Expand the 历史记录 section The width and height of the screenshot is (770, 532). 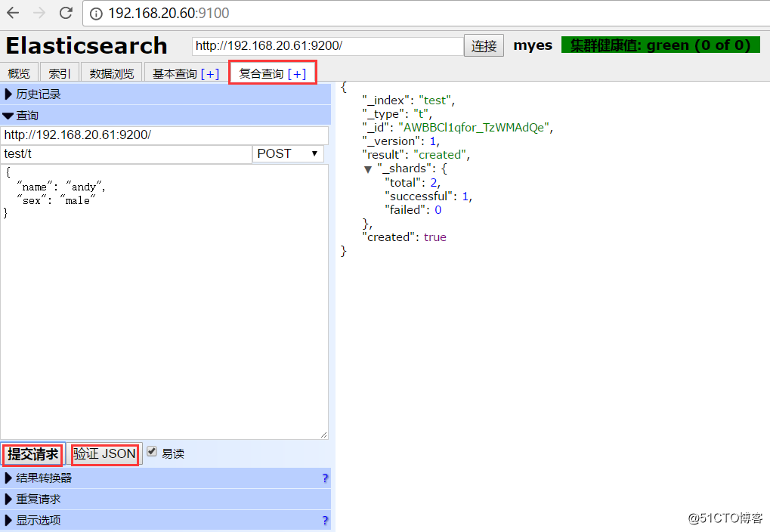(x=165, y=94)
